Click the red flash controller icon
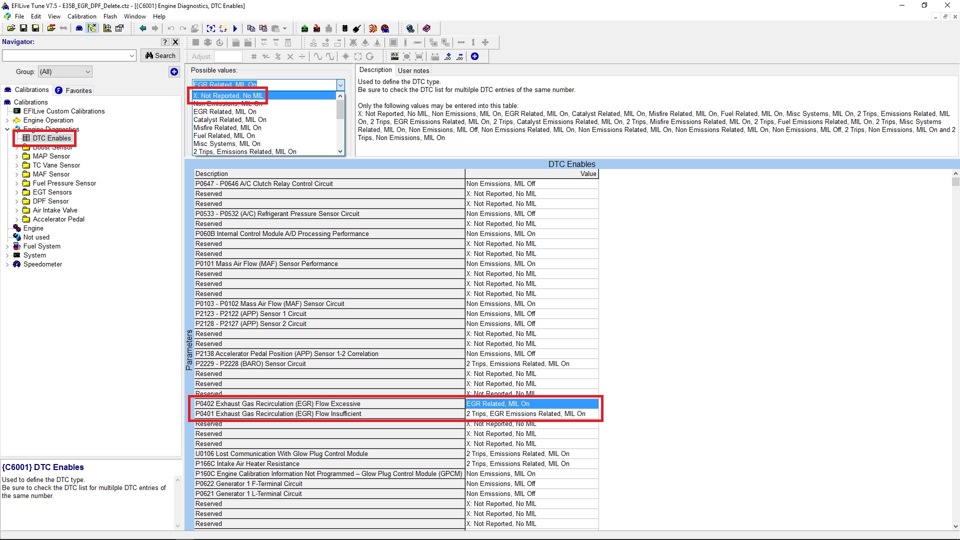This screenshot has width=960, height=540. [317, 28]
